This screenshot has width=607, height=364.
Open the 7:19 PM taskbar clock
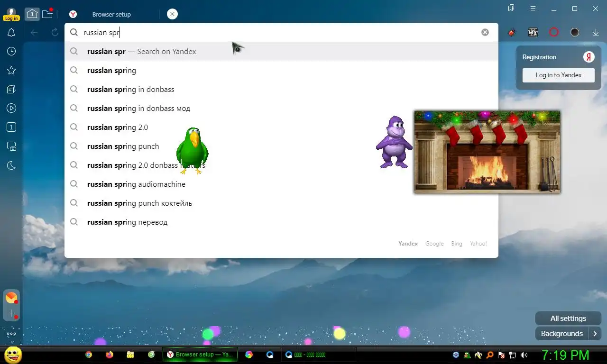[x=565, y=355]
